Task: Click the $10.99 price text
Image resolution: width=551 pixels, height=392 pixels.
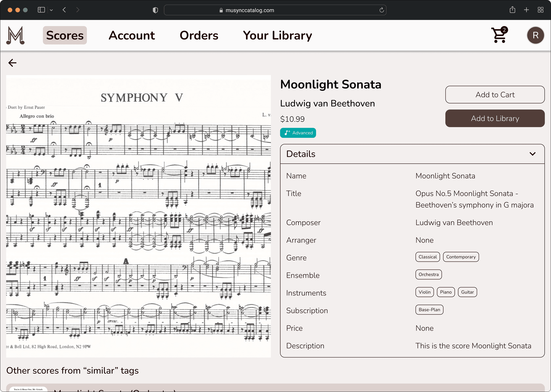Action: (292, 119)
